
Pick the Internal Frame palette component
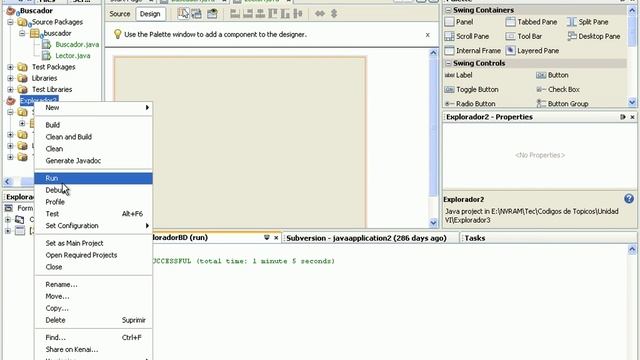[x=472, y=51]
